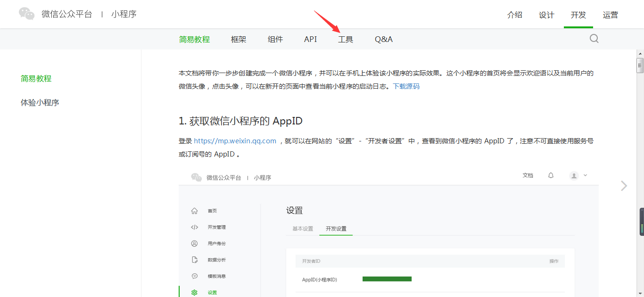Image resolution: width=644 pixels, height=297 pixels.
Task: Click the 用户身份 person icon
Action: point(194,243)
